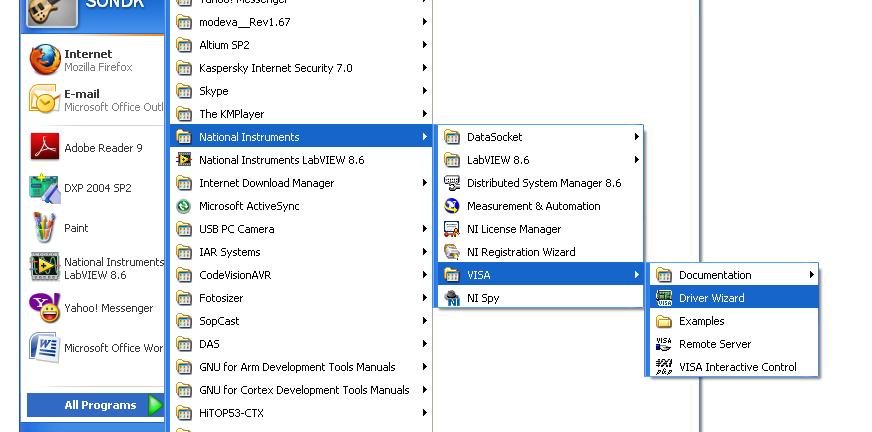Viewport: 872px width, 432px height.
Task: Open IAR Systems menu entry
Action: pos(301,252)
